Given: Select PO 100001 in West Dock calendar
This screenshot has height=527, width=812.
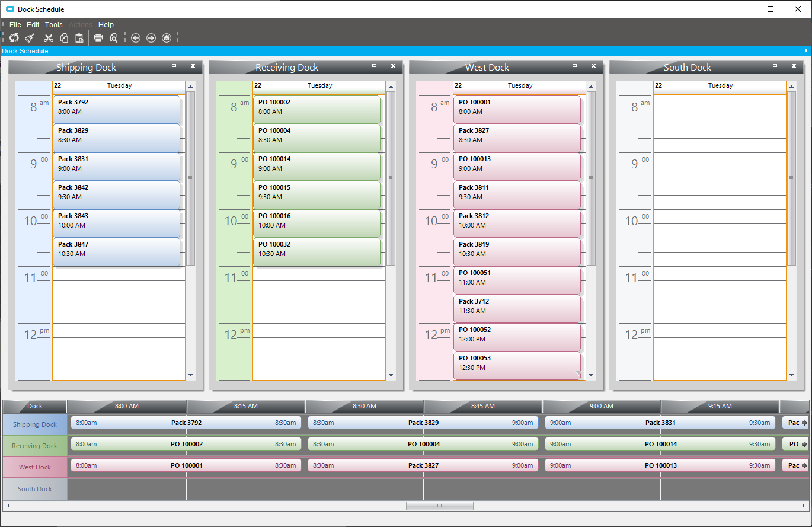Looking at the screenshot, I should 517,110.
